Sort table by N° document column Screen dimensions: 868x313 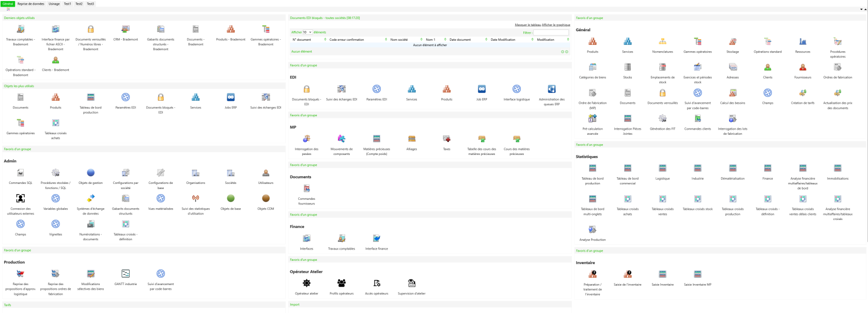coord(309,39)
